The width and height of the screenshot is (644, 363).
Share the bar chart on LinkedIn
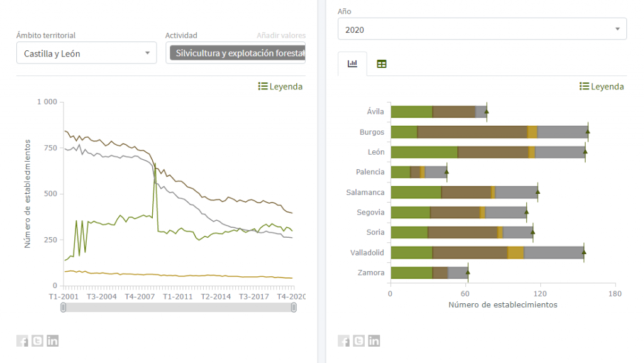click(x=374, y=341)
